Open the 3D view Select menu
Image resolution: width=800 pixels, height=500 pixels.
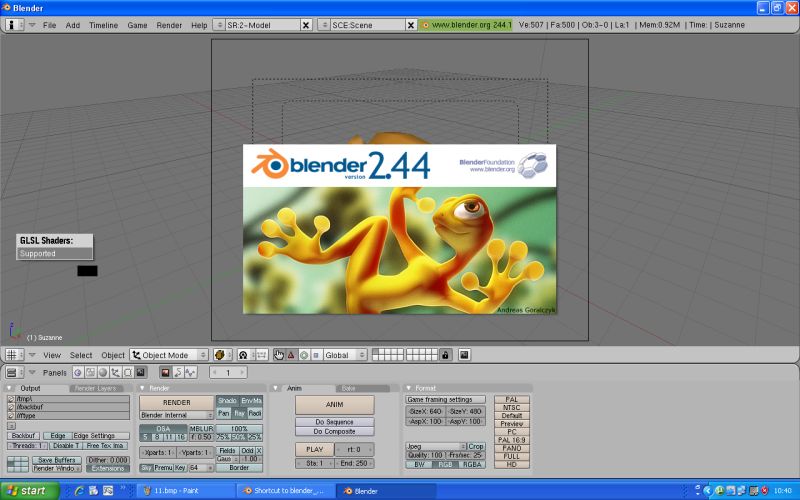click(81, 355)
